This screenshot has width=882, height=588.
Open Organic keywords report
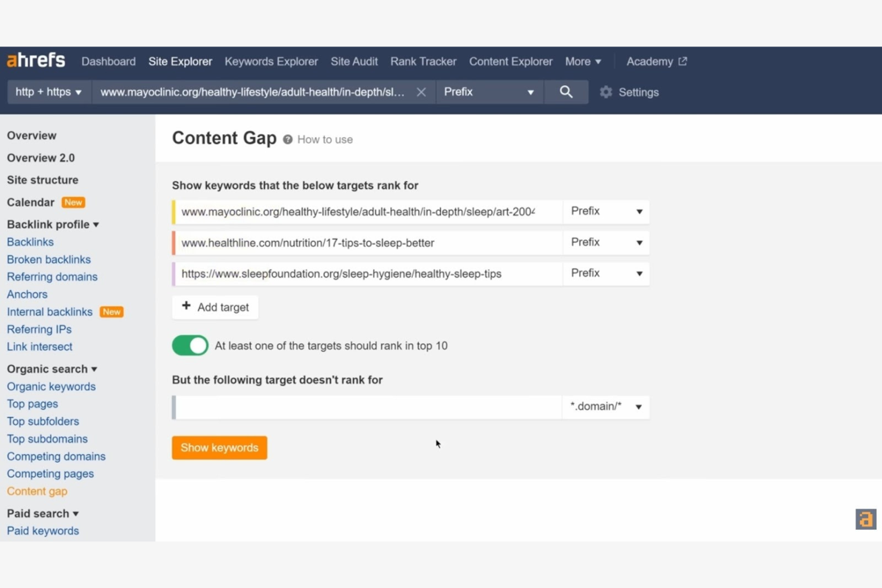(51, 386)
